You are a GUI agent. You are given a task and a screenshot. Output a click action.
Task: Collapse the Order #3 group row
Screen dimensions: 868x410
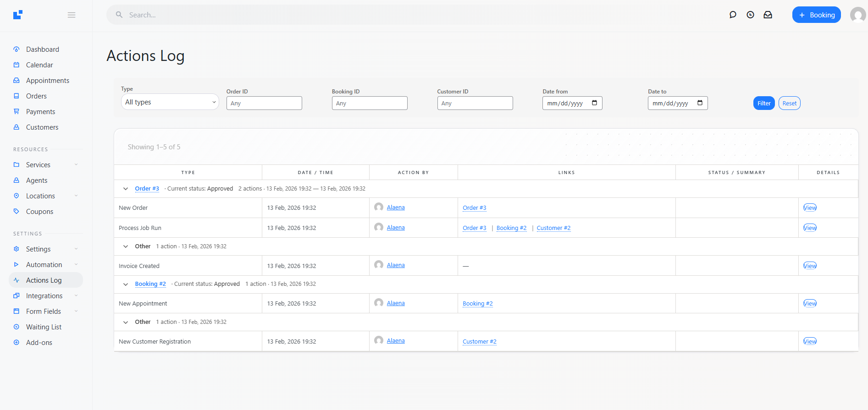pyautogui.click(x=126, y=189)
